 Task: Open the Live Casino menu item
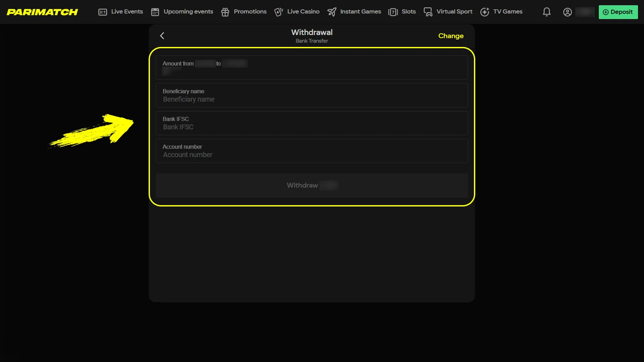(x=303, y=12)
